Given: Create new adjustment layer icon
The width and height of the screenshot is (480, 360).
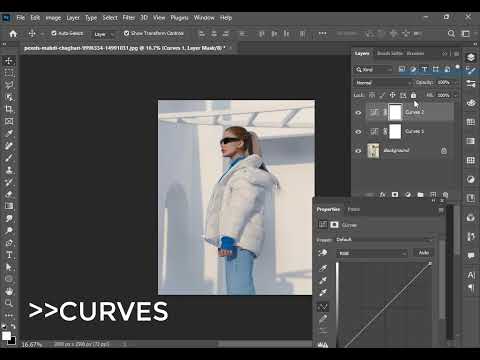Looking at the screenshot, I should point(408,195).
